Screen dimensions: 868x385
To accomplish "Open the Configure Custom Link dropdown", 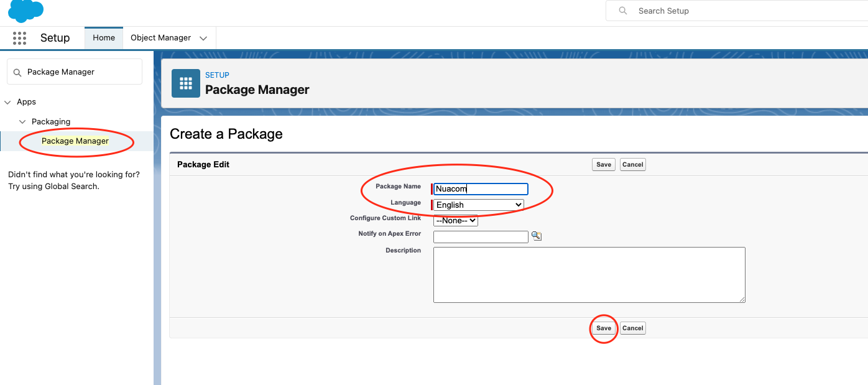I will click(456, 220).
